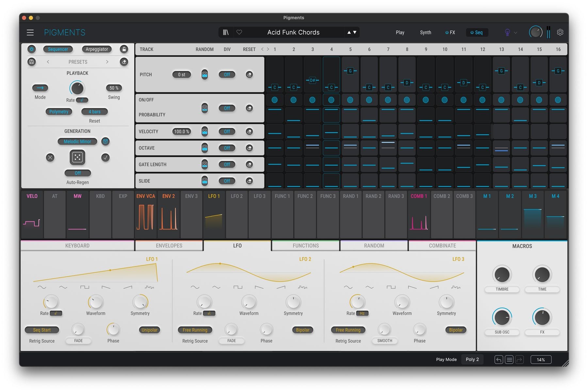Click the dice randomize icon on Pitch row
588x392 pixels.
[x=204, y=74]
